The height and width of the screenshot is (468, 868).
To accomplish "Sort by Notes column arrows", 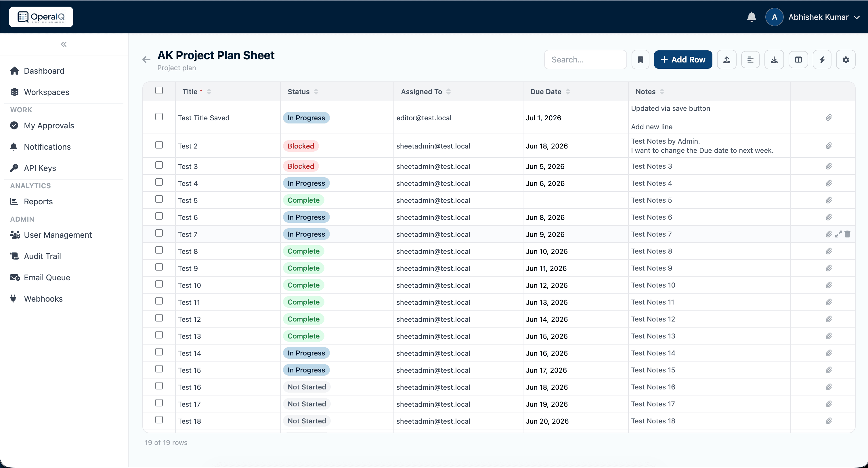I will point(662,91).
